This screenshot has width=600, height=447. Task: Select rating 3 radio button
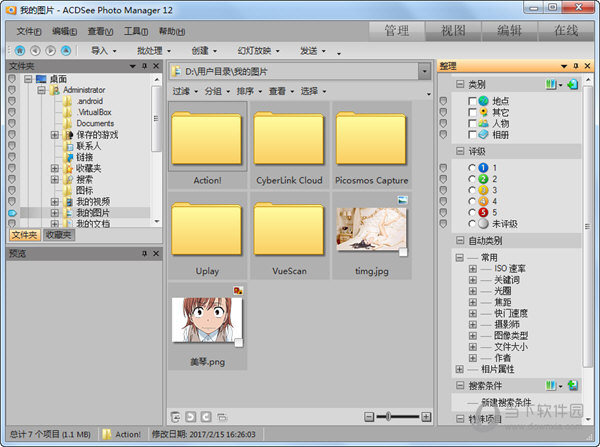click(472, 190)
